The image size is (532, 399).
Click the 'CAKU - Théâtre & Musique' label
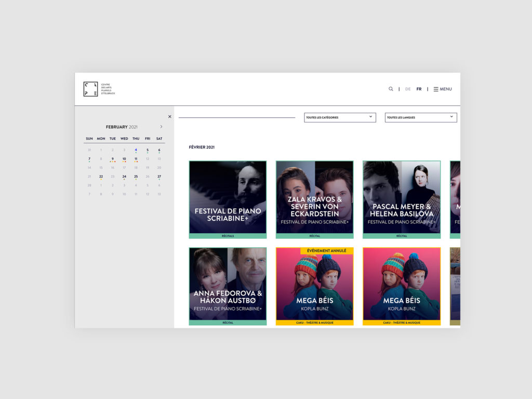coord(314,323)
